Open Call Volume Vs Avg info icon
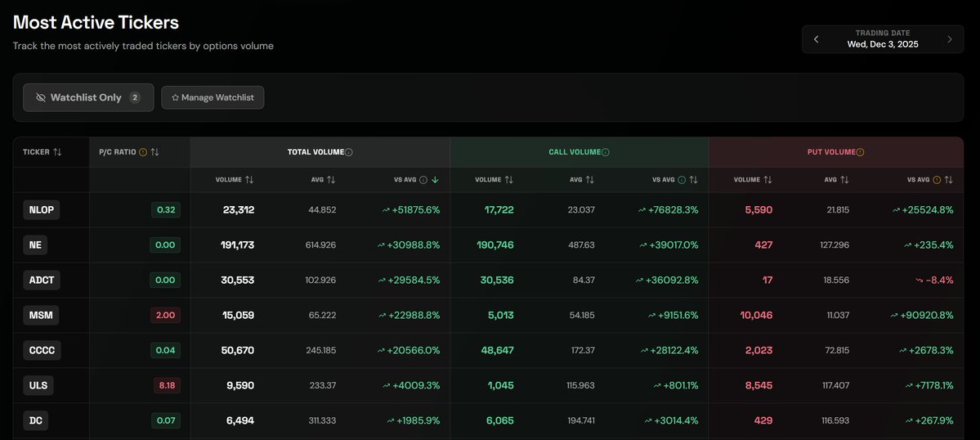This screenshot has height=440, width=980. click(x=682, y=179)
